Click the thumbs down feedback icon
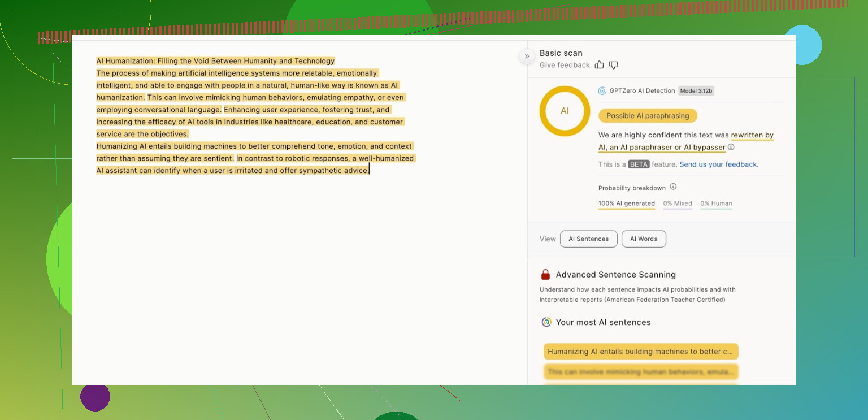 [x=614, y=65]
